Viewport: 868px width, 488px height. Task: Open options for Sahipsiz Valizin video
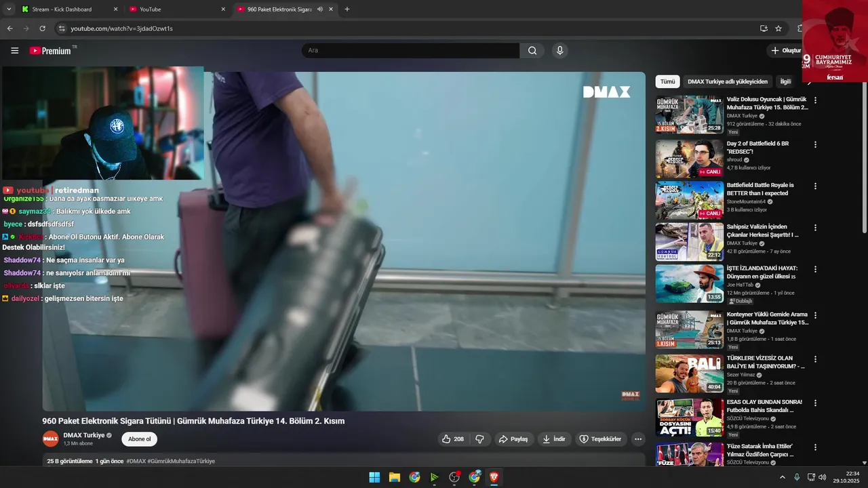pyautogui.click(x=815, y=228)
